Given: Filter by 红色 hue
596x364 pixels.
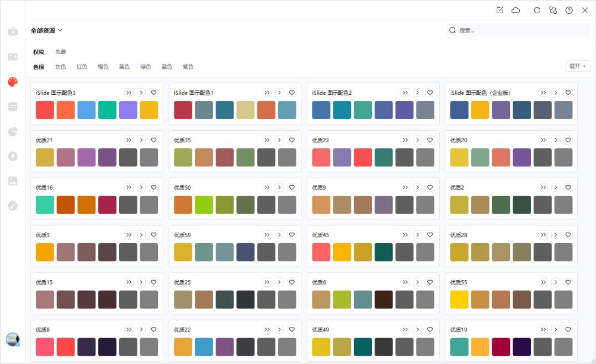Looking at the screenshot, I should [82, 67].
